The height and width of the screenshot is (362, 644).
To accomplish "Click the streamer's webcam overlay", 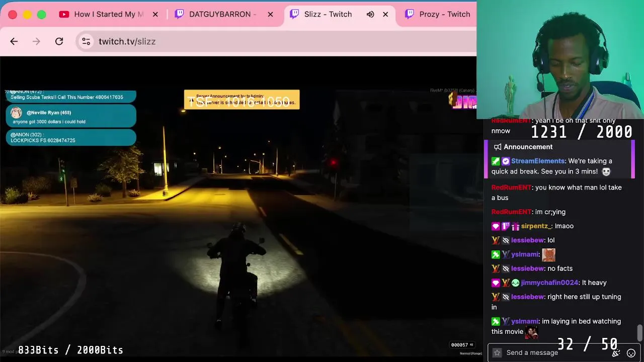I will pyautogui.click(x=560, y=59).
